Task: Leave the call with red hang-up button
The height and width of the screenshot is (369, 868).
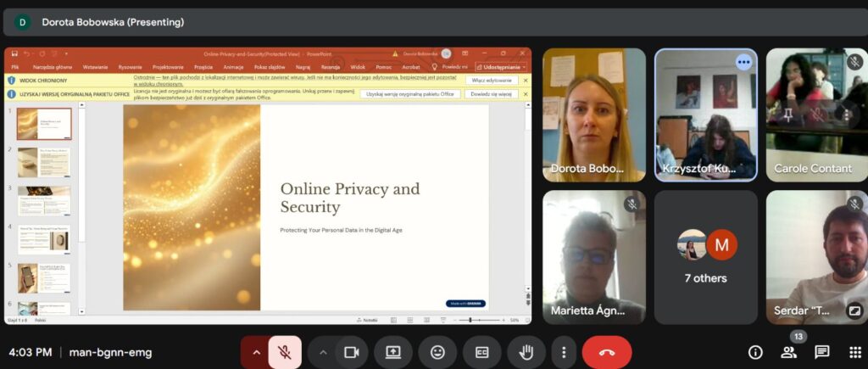Action: [x=607, y=352]
